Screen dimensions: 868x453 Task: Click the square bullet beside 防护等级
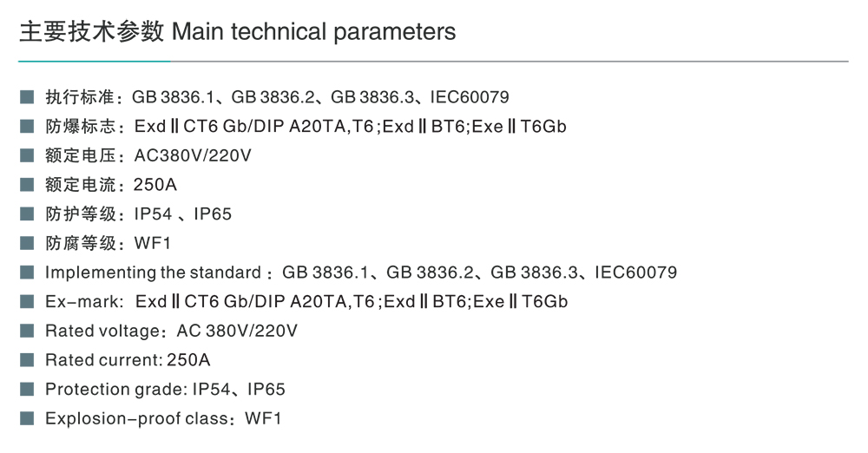coord(27,213)
